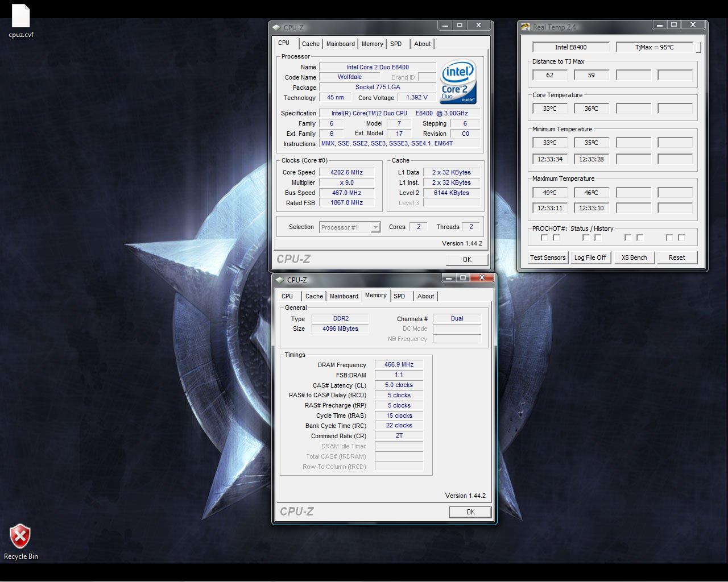
Task: Tick the rightmost PROCHOT history checkbox
Action: [681, 238]
